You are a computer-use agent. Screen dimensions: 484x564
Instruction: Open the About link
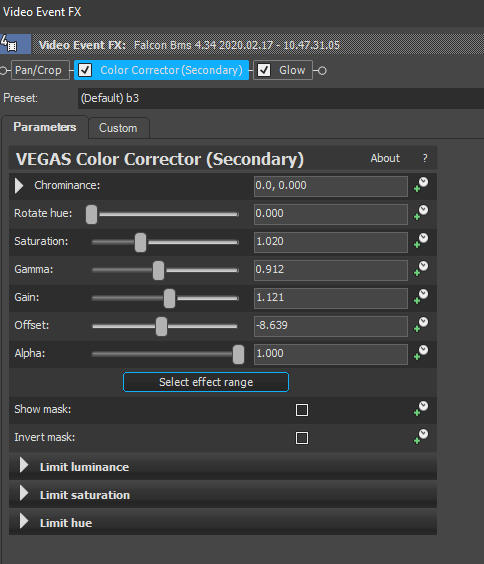(x=385, y=158)
